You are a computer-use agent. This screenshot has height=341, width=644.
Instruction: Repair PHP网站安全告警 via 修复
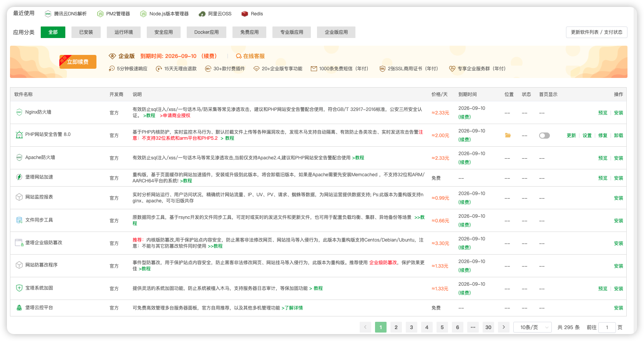603,136
